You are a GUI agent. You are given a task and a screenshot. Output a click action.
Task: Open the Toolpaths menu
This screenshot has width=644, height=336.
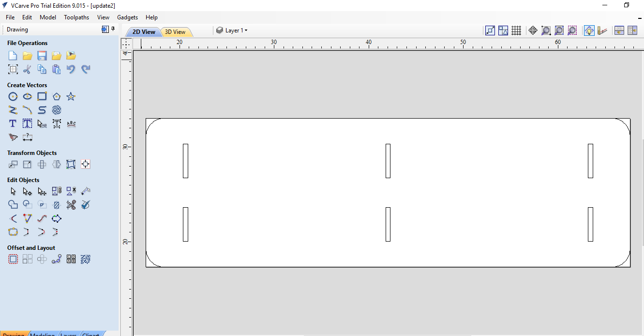tap(76, 17)
